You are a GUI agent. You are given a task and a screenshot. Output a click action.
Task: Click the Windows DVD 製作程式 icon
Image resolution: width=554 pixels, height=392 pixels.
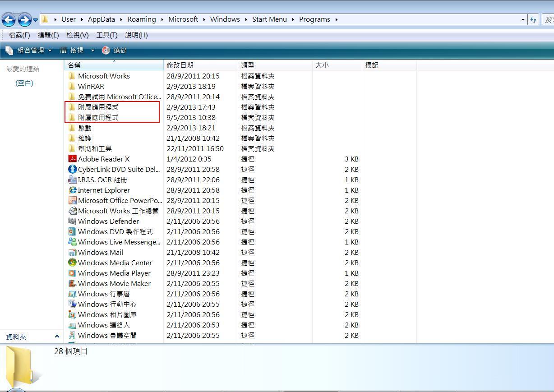[x=72, y=231]
